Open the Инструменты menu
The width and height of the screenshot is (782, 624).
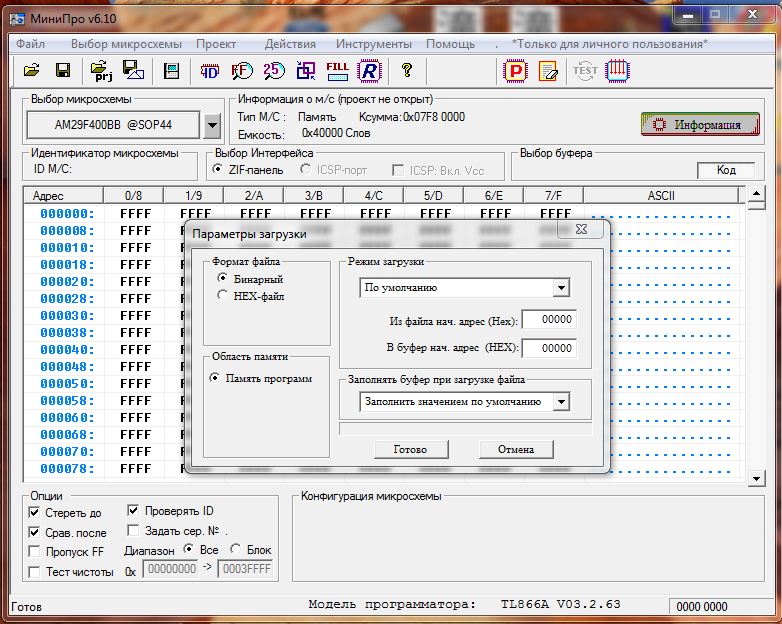pyautogui.click(x=373, y=44)
